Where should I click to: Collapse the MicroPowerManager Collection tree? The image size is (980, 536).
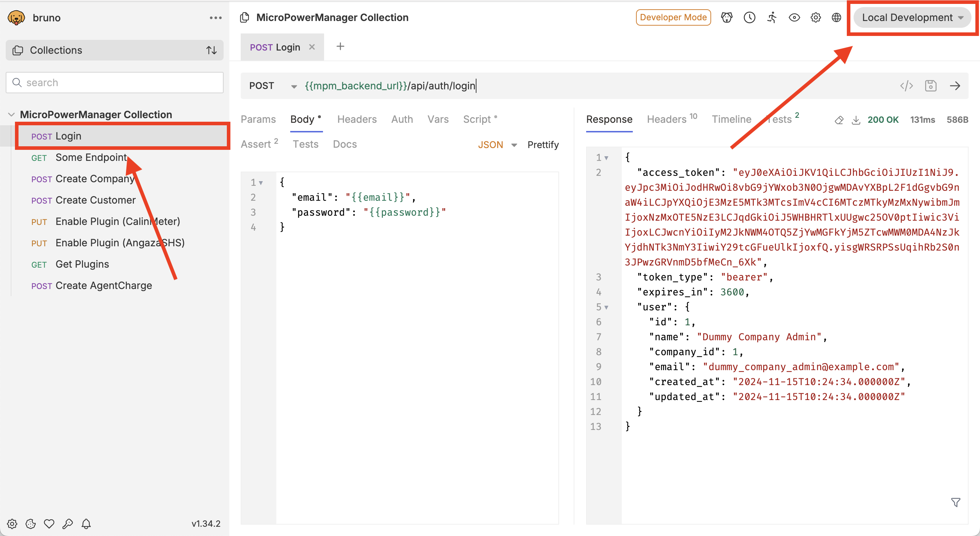click(x=11, y=114)
